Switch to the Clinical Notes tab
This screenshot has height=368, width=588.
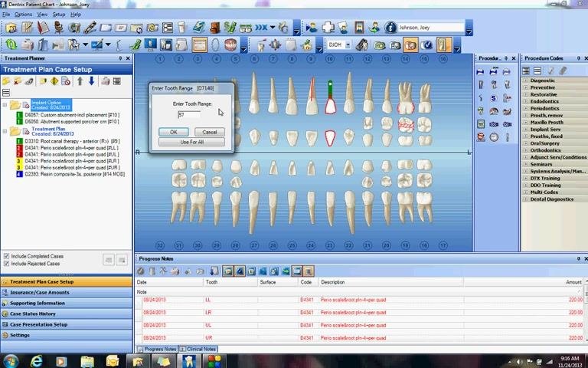[x=199, y=349]
